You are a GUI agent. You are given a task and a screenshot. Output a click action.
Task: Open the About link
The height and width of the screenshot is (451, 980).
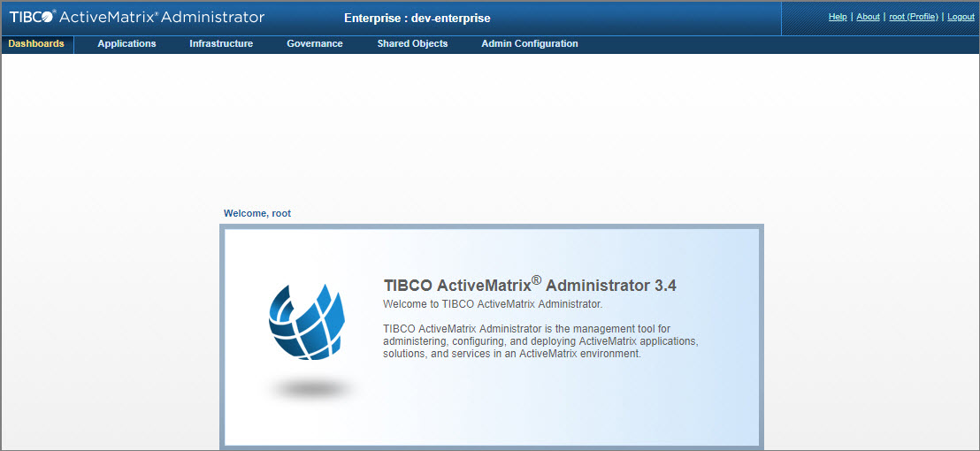coord(869,17)
